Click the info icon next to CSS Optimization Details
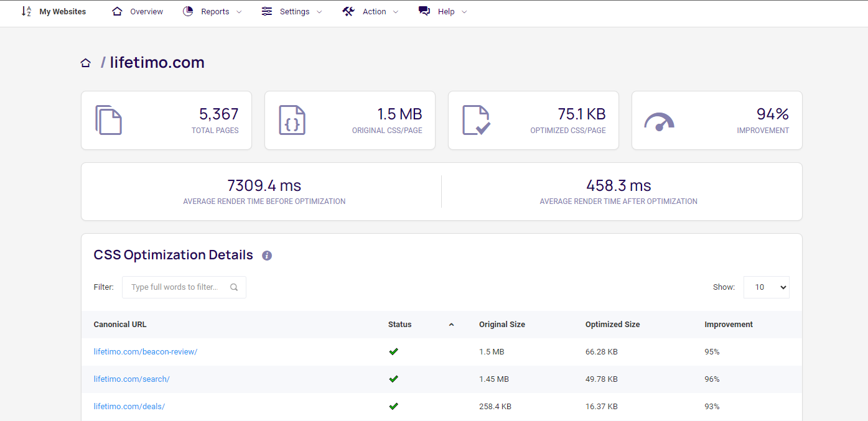This screenshot has height=421, width=868. point(266,255)
